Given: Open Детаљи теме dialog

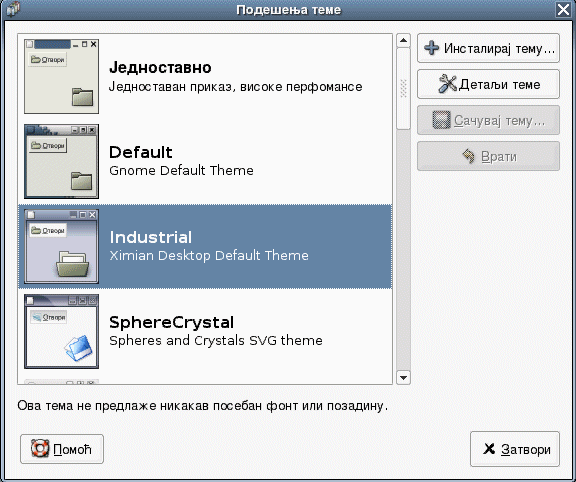Looking at the screenshot, I should tap(488, 84).
